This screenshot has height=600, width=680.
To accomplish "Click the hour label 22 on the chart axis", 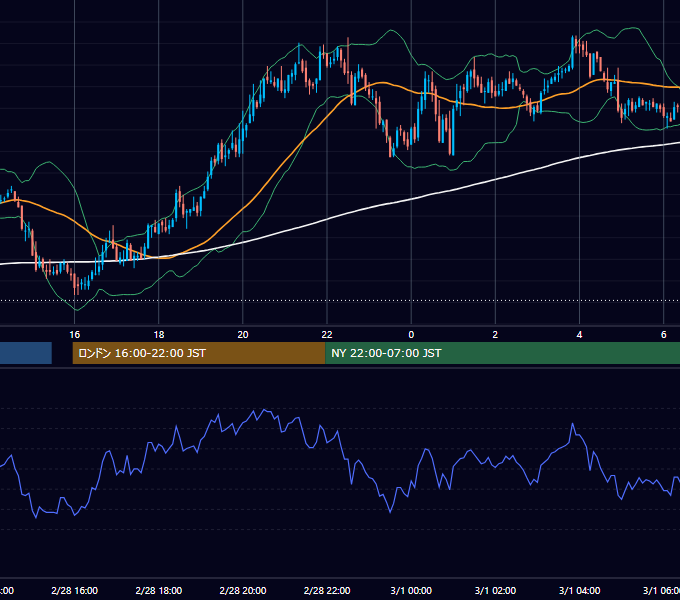I will click(x=327, y=334).
